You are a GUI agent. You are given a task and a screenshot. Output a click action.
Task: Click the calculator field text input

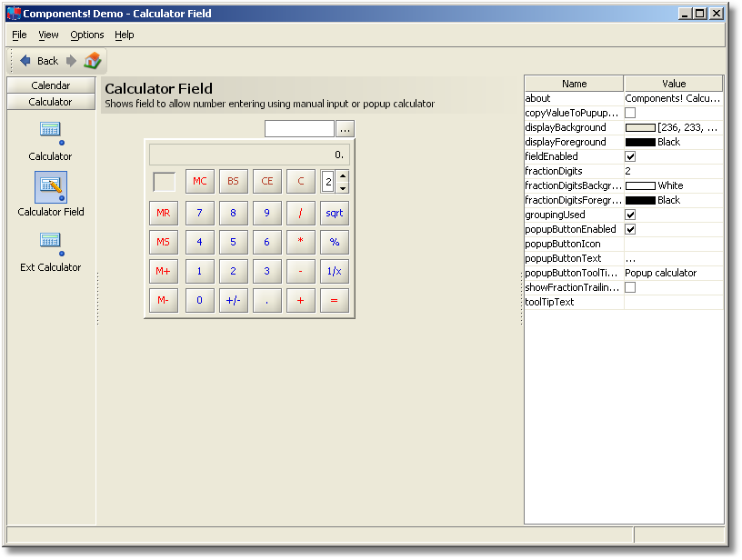(299, 129)
